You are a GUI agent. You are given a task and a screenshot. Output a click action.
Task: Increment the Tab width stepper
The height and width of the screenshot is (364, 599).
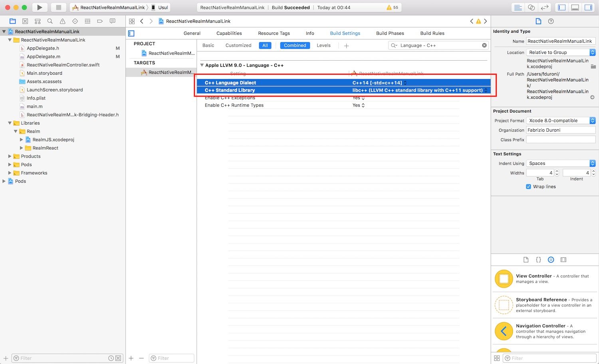(x=557, y=171)
